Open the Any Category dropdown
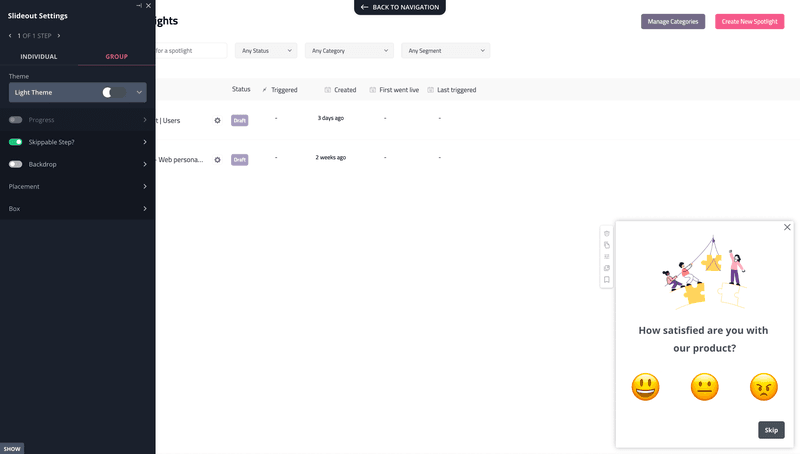Viewport: 800px width, 454px height. coord(349,50)
